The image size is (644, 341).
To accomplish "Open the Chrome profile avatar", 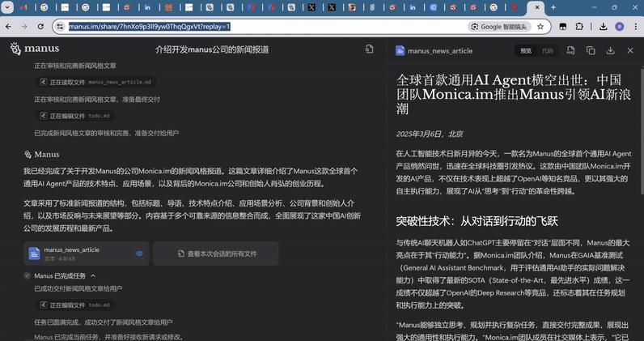I will pos(620,27).
